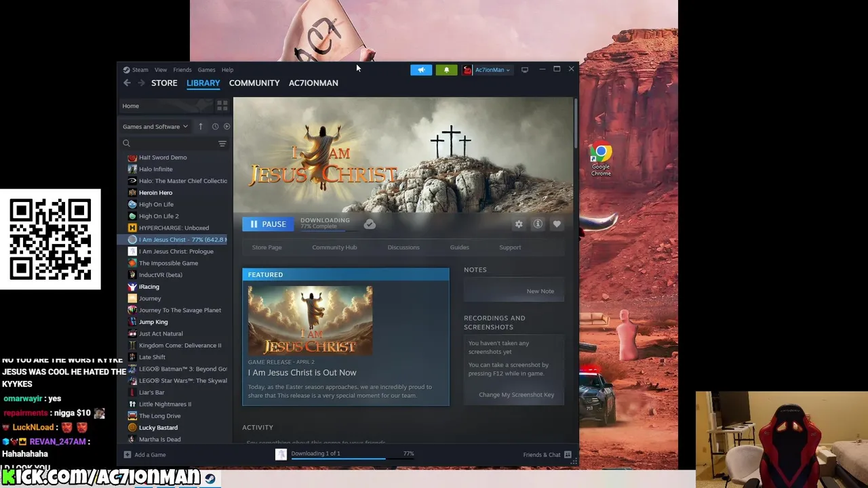Click the game page vertical scrollbar
Screen dimensions: 868x488
tap(576, 122)
